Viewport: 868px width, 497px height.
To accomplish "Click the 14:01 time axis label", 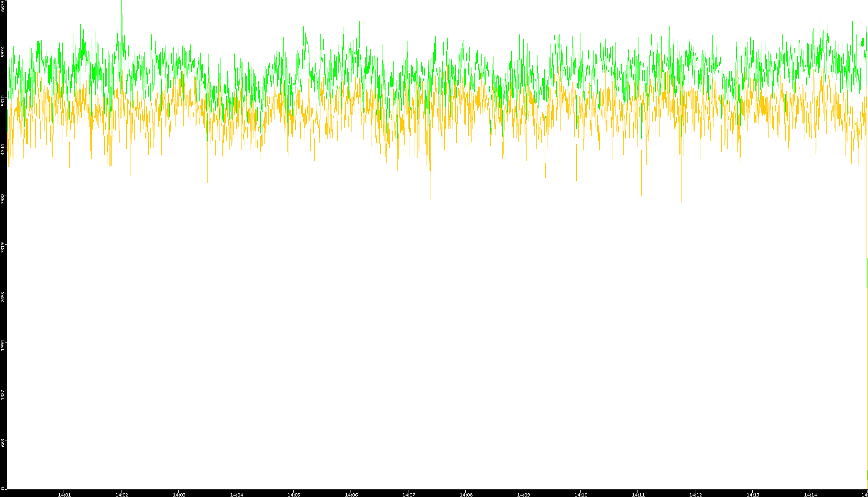I will coord(64,495).
